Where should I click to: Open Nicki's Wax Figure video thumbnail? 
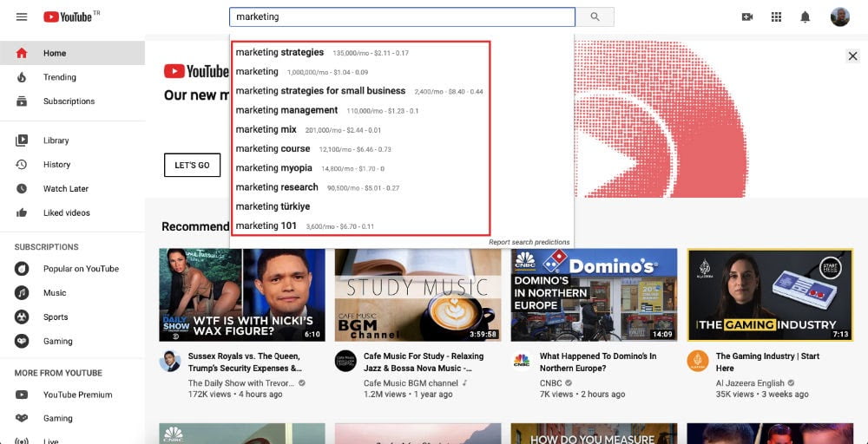pos(242,295)
